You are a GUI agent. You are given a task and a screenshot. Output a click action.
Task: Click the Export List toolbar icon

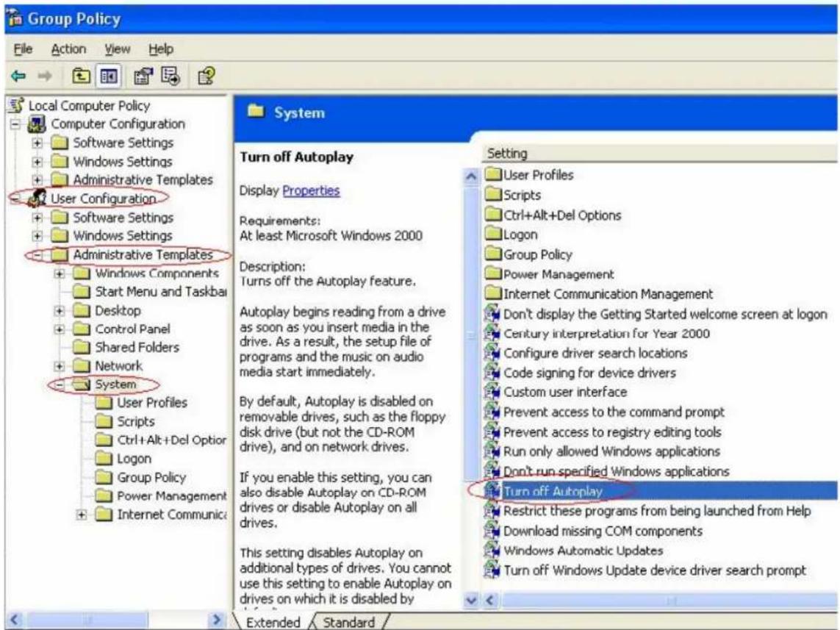point(170,76)
